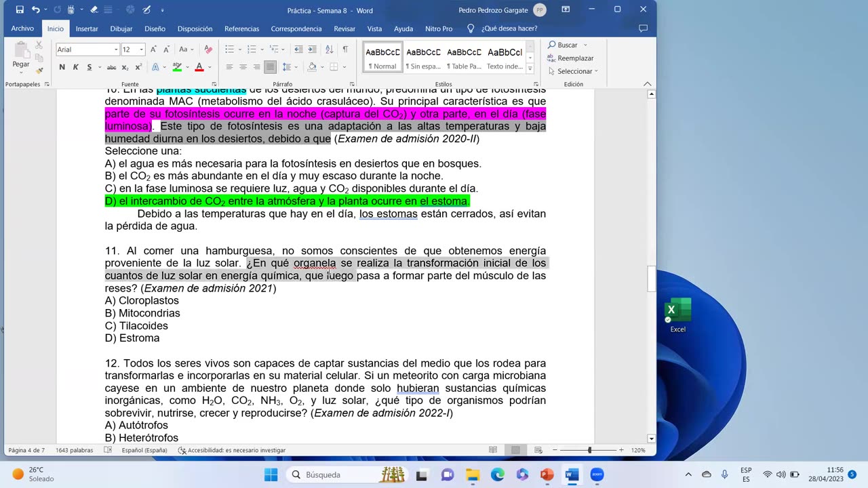Image resolution: width=868 pixels, height=488 pixels.
Task: Toggle show paragraph marks (¶)
Action: pyautogui.click(x=345, y=49)
